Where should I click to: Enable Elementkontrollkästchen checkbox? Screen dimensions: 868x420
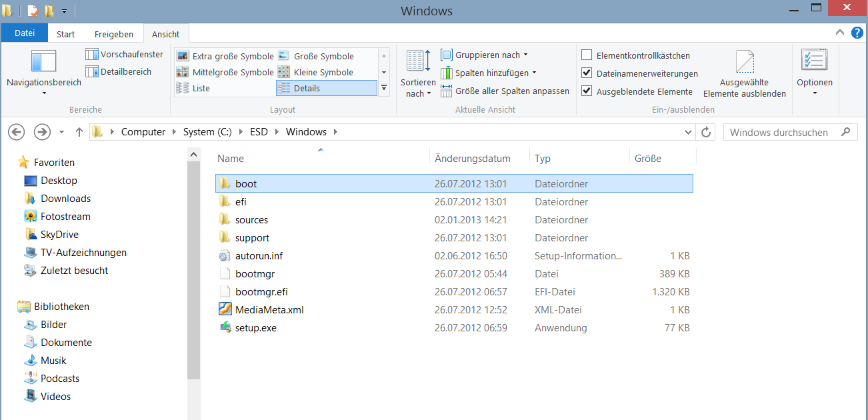pos(587,55)
